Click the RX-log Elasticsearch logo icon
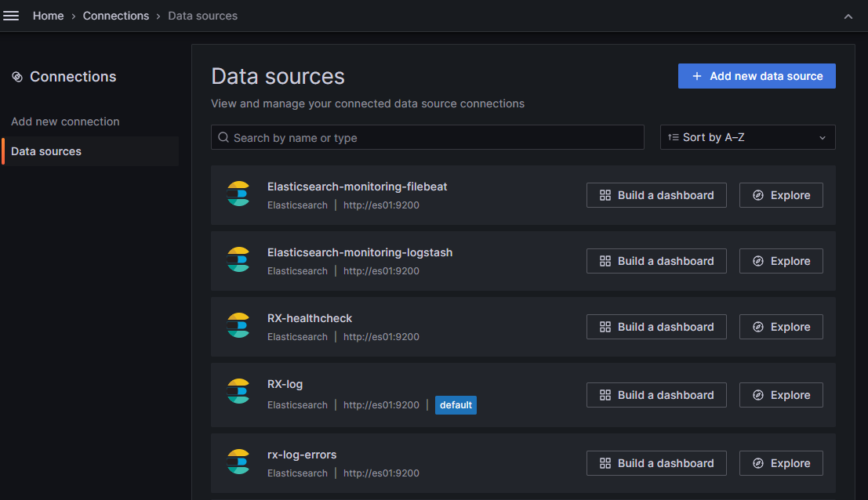Image resolution: width=868 pixels, height=500 pixels. pyautogui.click(x=238, y=391)
